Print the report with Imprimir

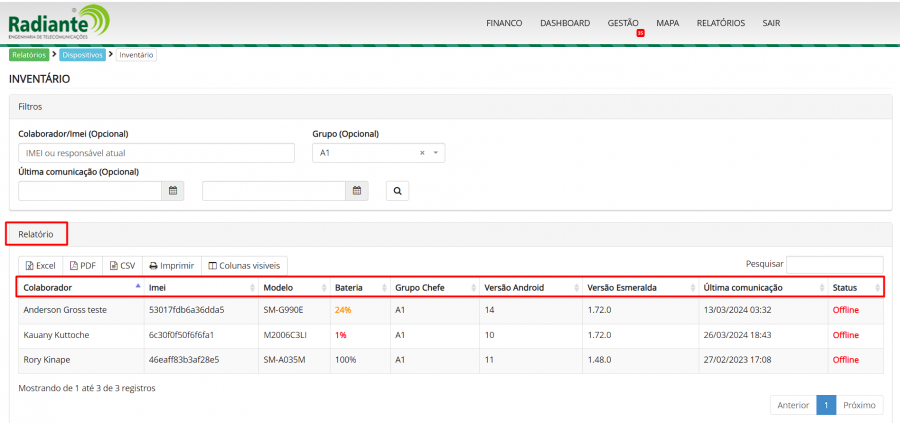[x=171, y=265]
